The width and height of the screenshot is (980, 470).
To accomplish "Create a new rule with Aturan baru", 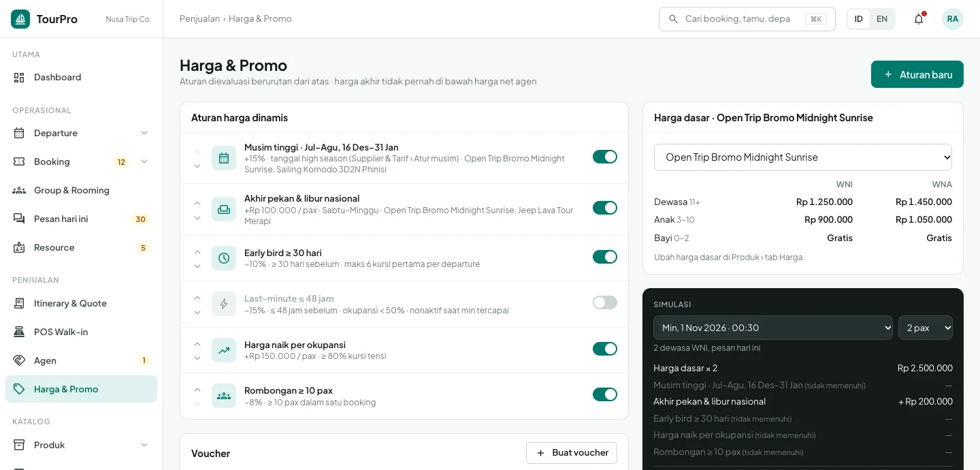I will pos(917,74).
